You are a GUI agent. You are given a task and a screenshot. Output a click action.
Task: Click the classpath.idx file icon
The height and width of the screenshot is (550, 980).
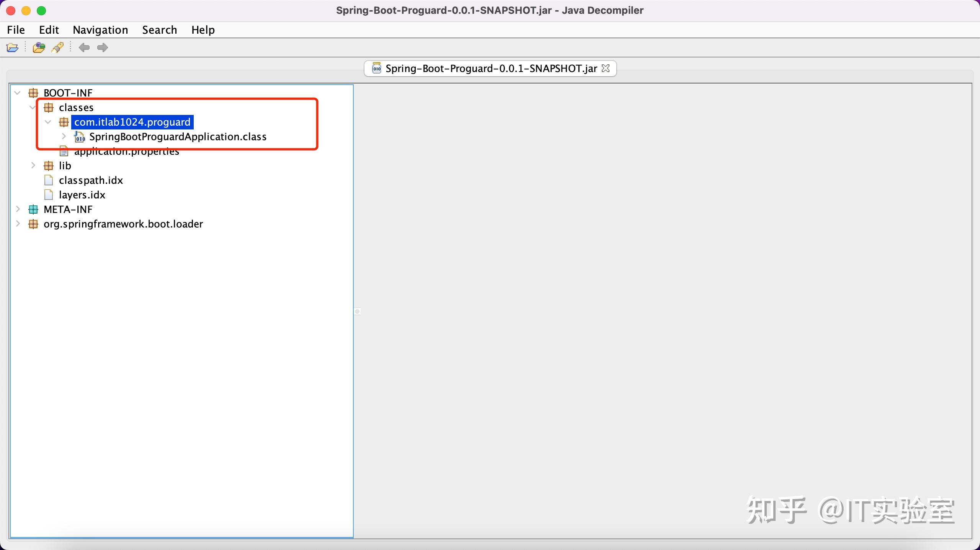coord(49,180)
